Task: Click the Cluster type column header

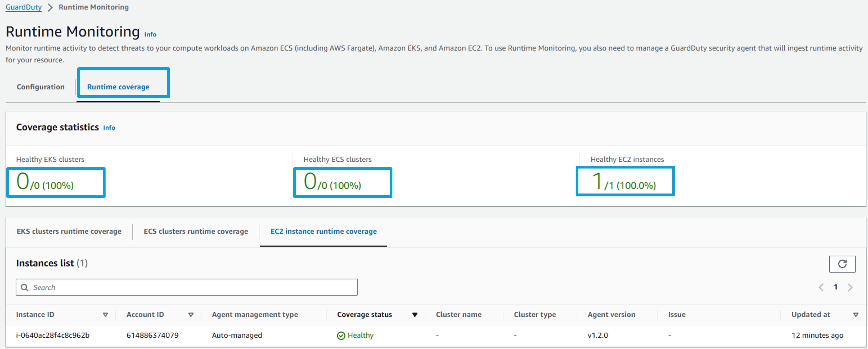Action: (x=535, y=314)
